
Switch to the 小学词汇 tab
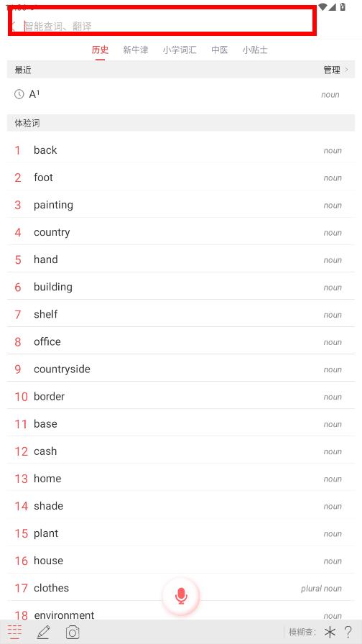coord(180,50)
